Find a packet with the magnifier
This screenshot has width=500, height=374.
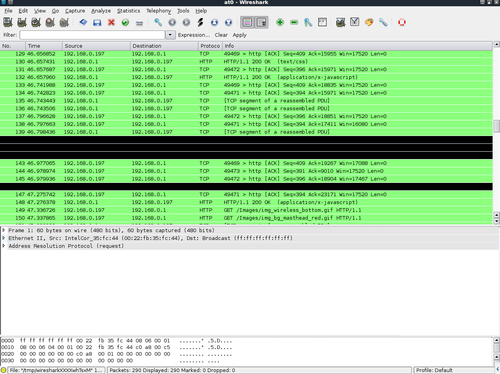point(158,22)
